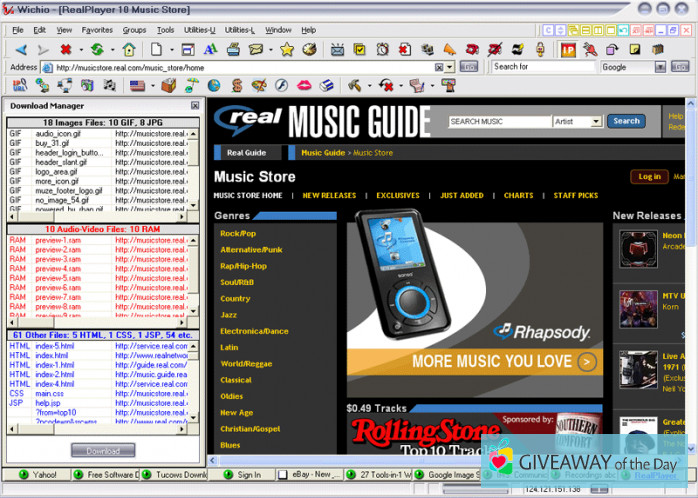
Task: Go to Home page via house icon
Action: pyautogui.click(x=128, y=49)
